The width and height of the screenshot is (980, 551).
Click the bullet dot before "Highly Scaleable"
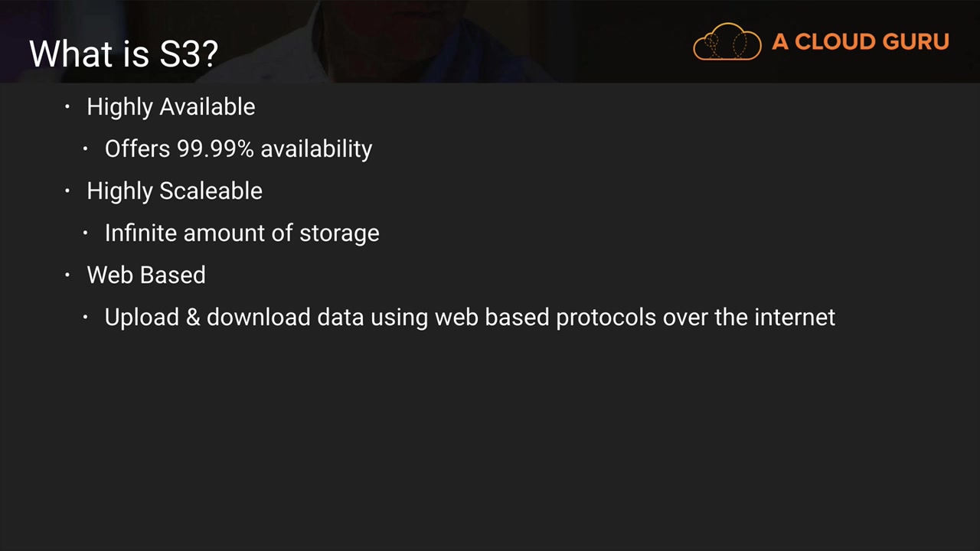point(67,191)
